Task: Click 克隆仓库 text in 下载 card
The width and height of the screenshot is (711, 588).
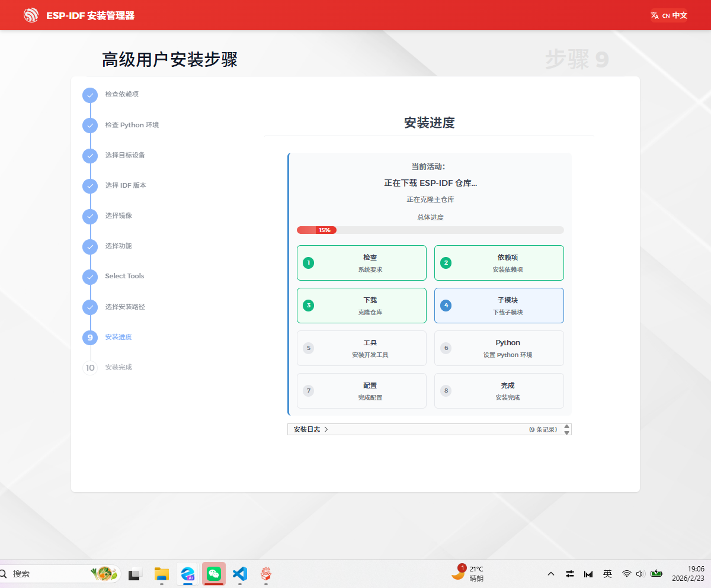Action: [370, 312]
